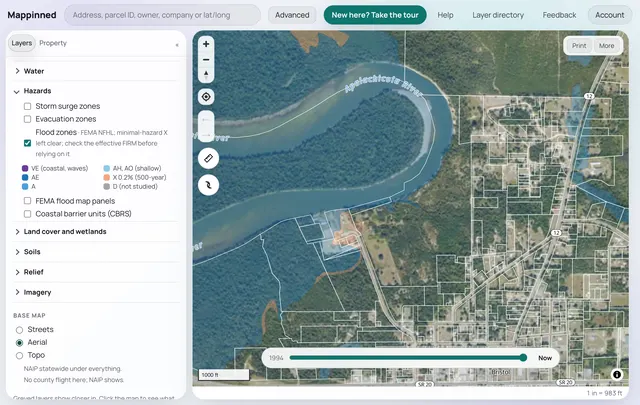Turn on Coastal barrier units (CBRS)

click(x=27, y=214)
